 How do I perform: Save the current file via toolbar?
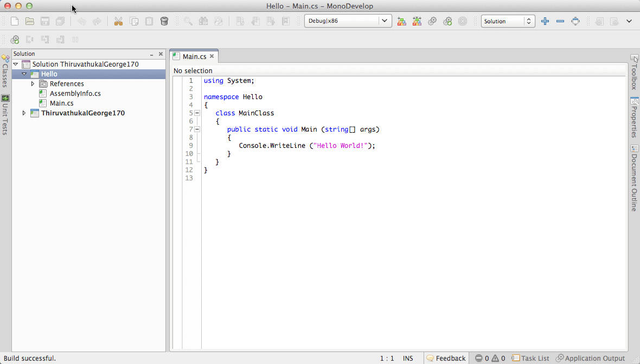click(45, 21)
